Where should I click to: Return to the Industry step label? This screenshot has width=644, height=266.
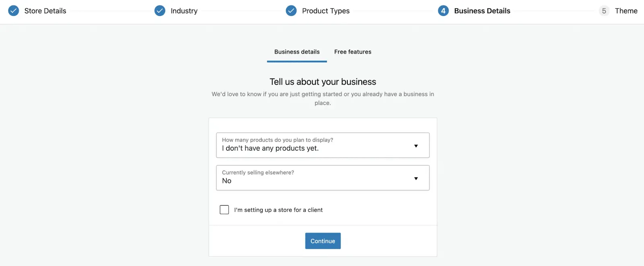184,11
